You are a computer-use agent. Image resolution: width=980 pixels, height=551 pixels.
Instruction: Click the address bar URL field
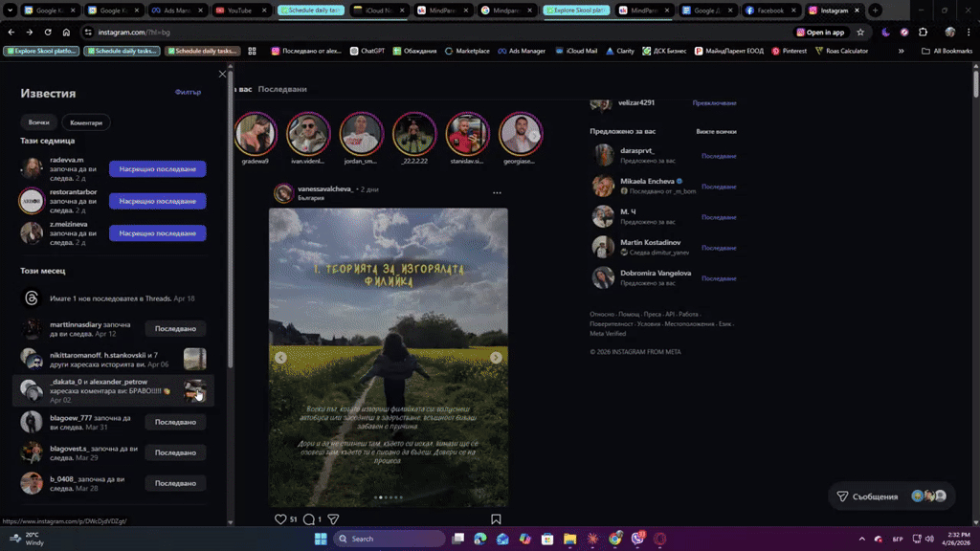[437, 32]
